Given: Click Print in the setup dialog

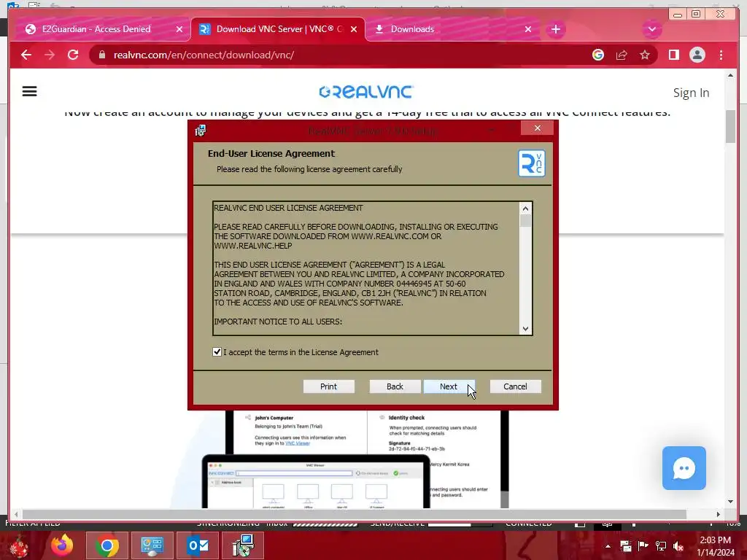Looking at the screenshot, I should point(329,386).
